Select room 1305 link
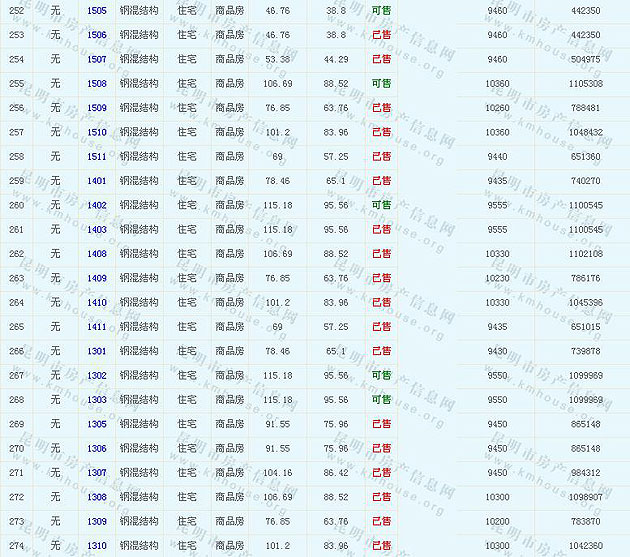This screenshot has height=557, width=630. (x=97, y=424)
